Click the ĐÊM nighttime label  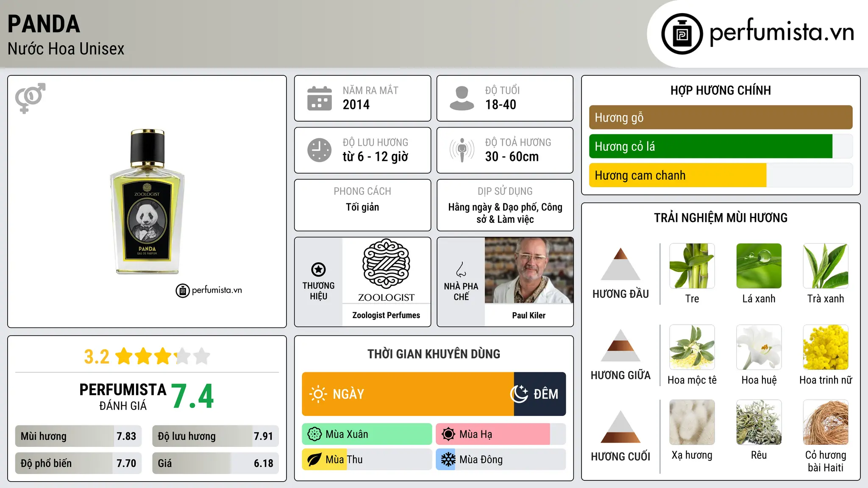[546, 394]
